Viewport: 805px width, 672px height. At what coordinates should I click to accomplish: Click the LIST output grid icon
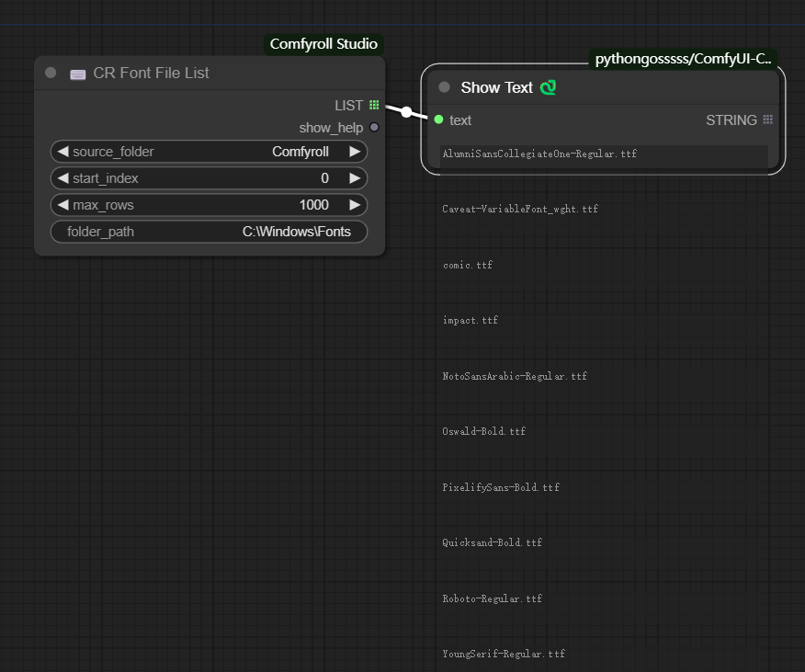[374, 106]
